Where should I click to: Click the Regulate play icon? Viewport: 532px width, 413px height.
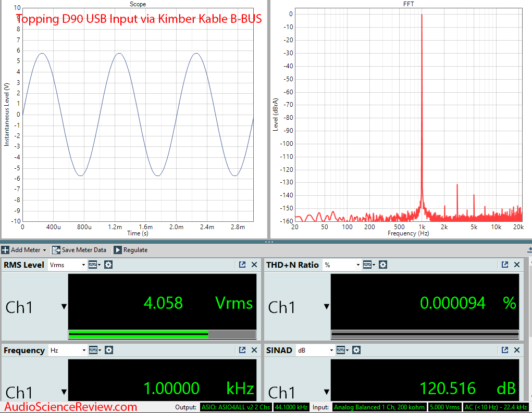coord(117,250)
